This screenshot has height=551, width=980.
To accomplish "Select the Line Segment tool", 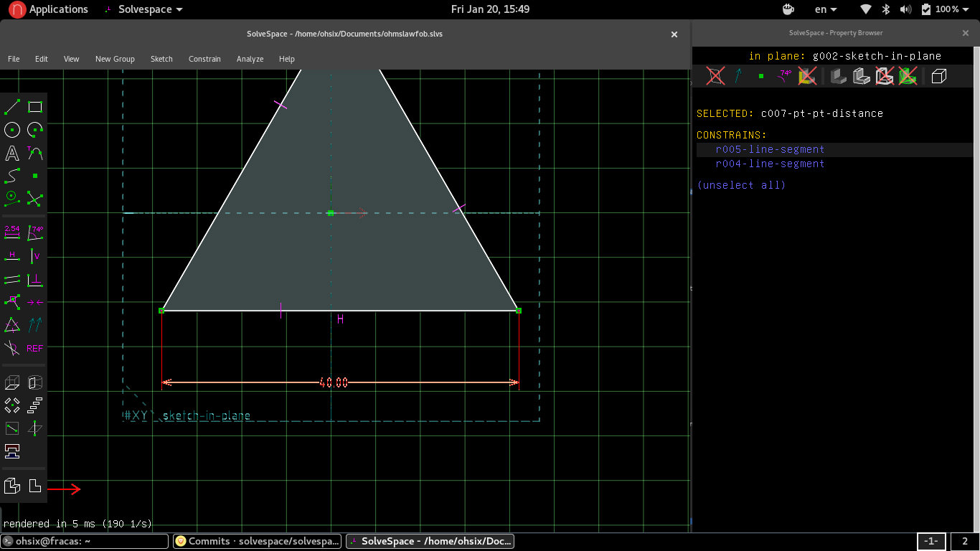I will pyautogui.click(x=11, y=106).
